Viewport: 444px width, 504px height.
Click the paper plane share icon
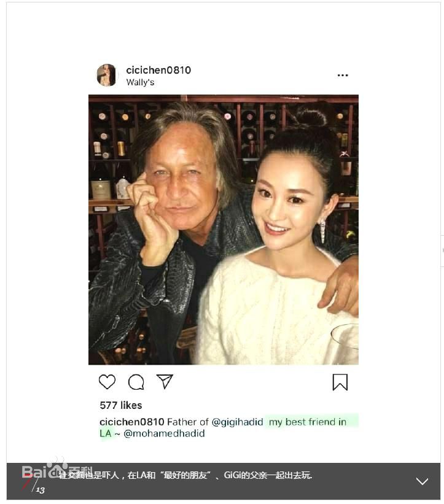tap(165, 382)
